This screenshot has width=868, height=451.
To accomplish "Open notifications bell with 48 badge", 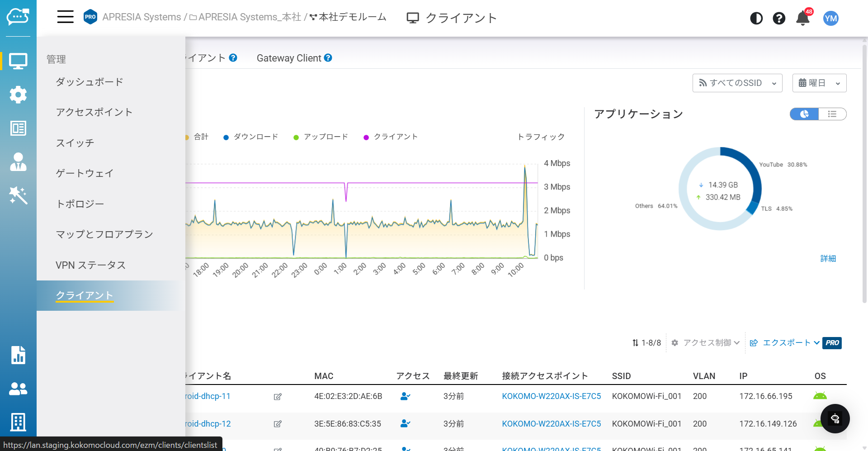I will click(803, 18).
